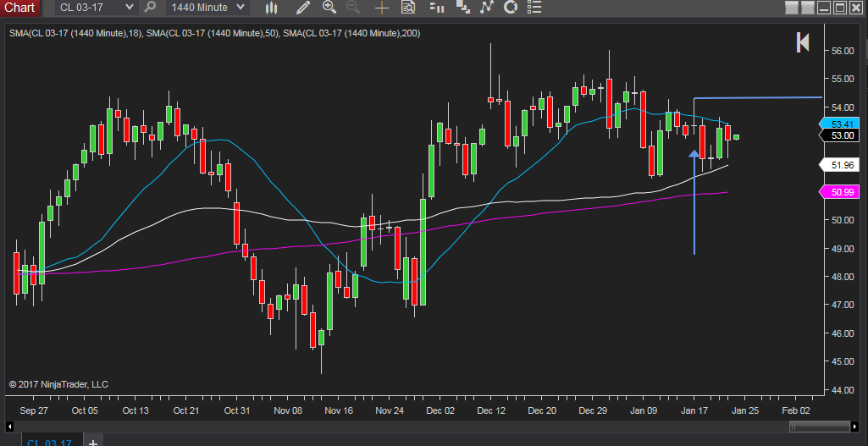Maximize the chart window

840,8
